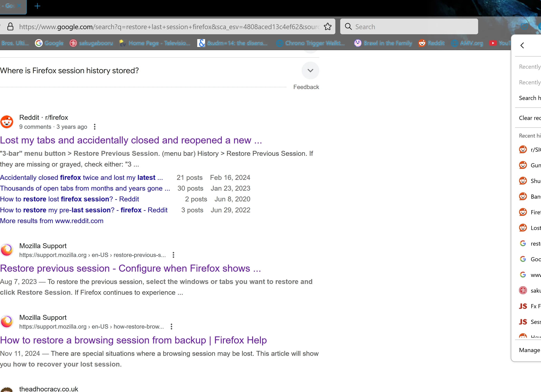Open Brawl in the Family bookmark

coord(383,43)
